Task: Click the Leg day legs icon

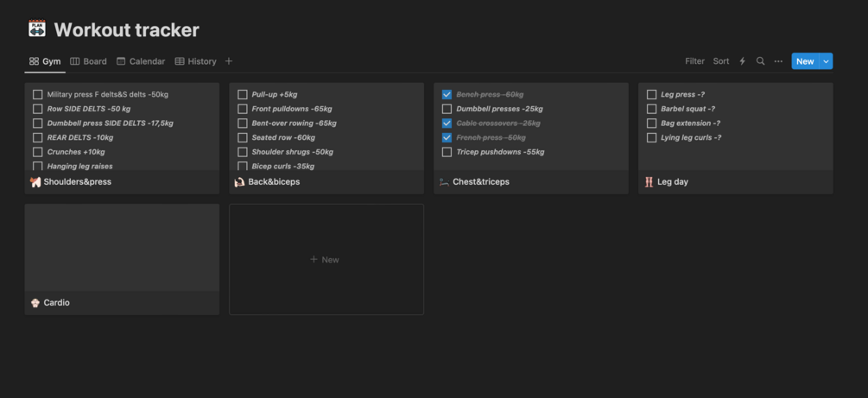Action: click(649, 181)
